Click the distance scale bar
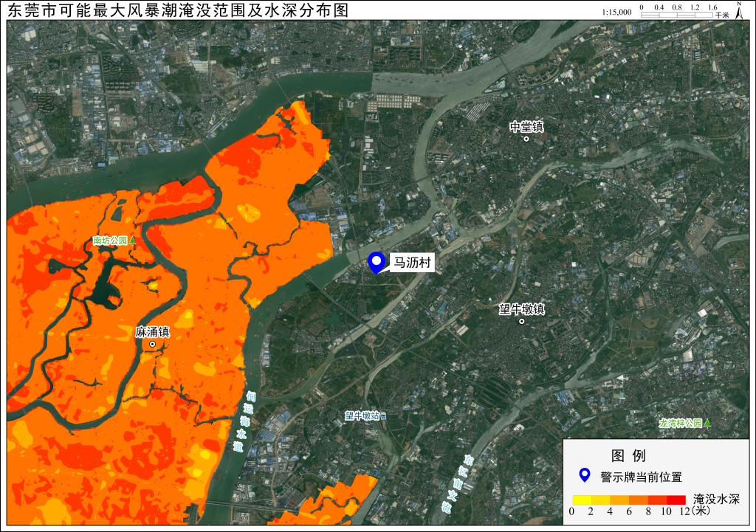This screenshot has height=532, width=756. click(677, 15)
